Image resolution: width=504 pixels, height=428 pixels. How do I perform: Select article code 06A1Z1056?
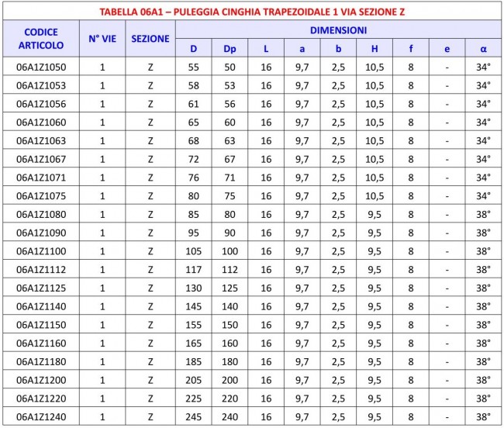(x=41, y=104)
